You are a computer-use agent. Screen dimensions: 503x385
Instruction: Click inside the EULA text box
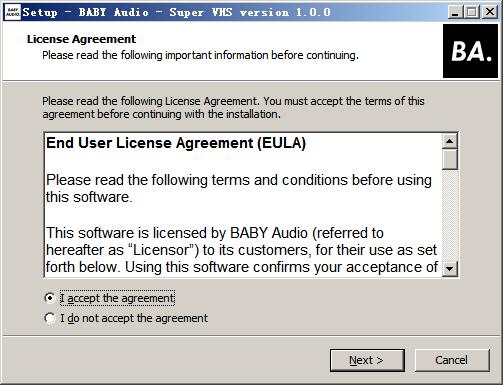243,205
